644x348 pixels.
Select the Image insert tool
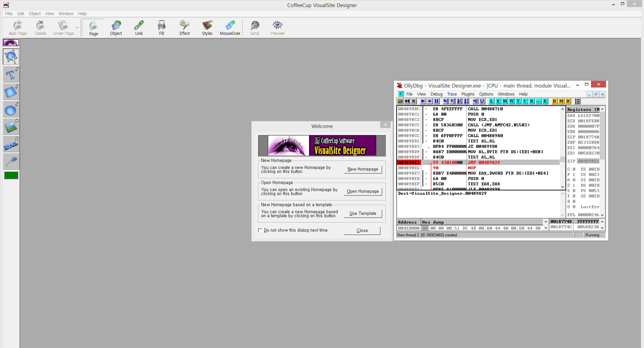11,126
